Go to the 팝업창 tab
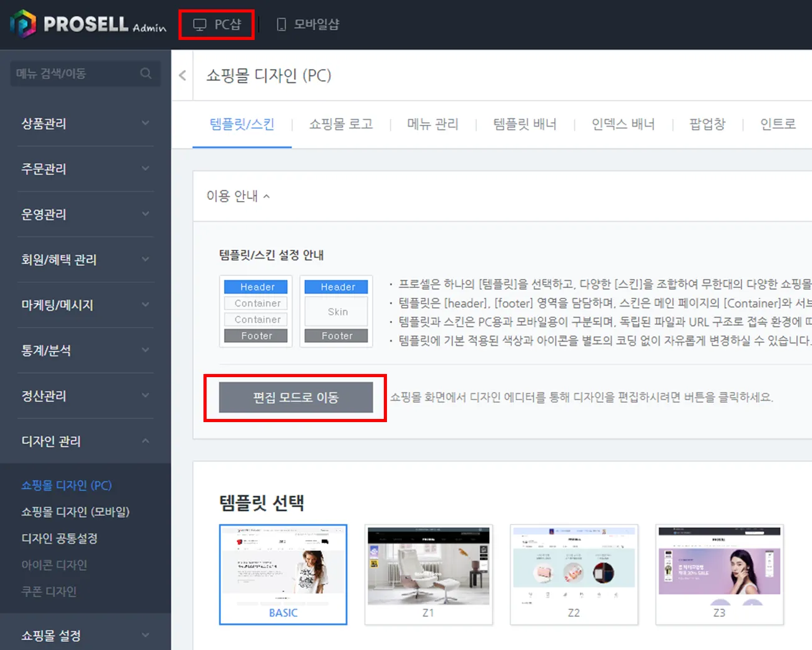This screenshot has width=812, height=650. pos(707,124)
